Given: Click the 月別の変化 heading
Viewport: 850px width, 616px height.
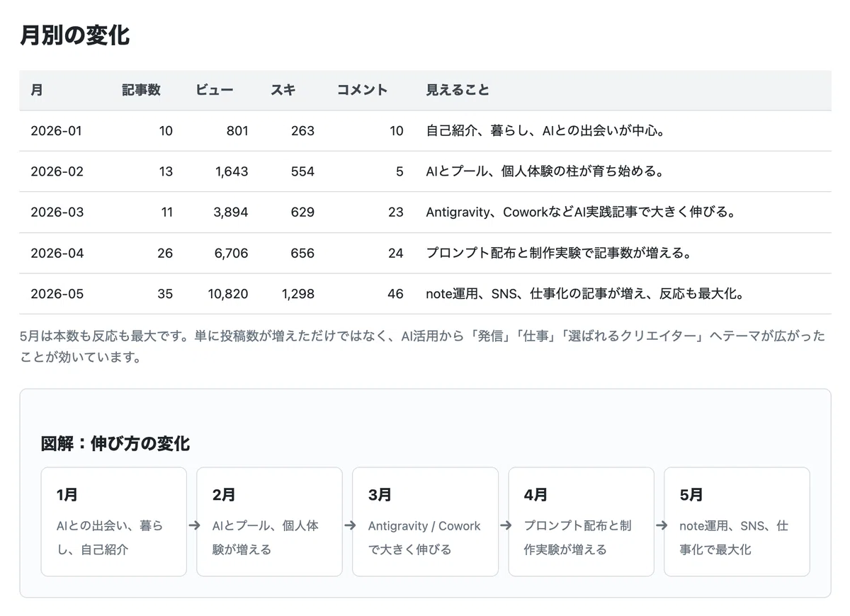Looking at the screenshot, I should coord(74,35).
